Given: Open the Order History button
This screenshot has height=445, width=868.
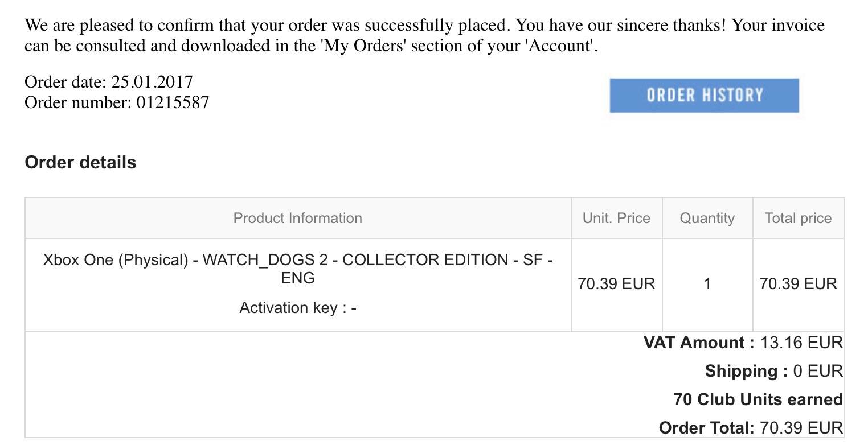Looking at the screenshot, I should (704, 95).
